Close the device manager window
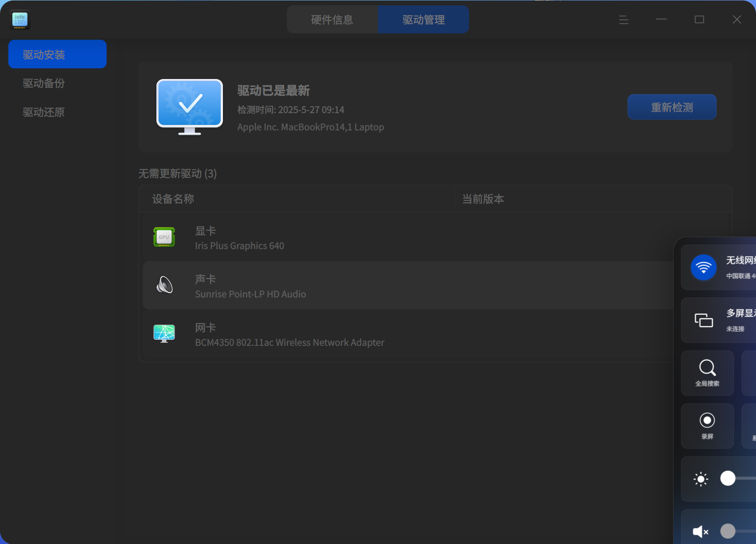The height and width of the screenshot is (544, 756). tap(737, 19)
